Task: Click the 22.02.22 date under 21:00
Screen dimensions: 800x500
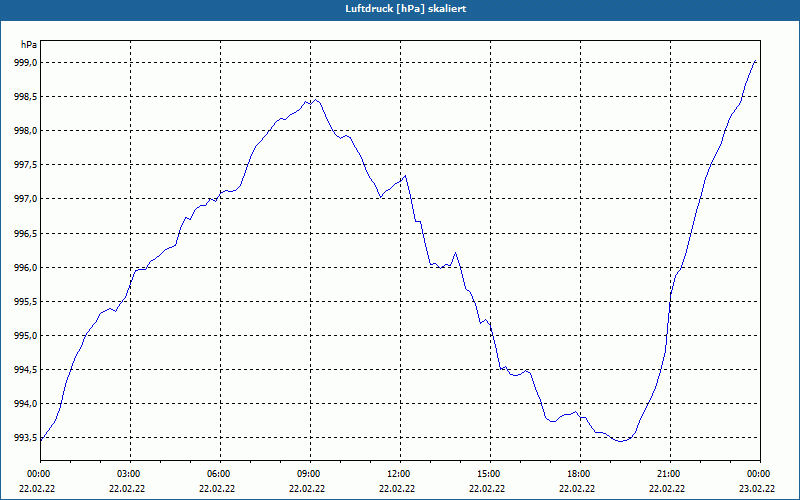Action: (x=668, y=488)
